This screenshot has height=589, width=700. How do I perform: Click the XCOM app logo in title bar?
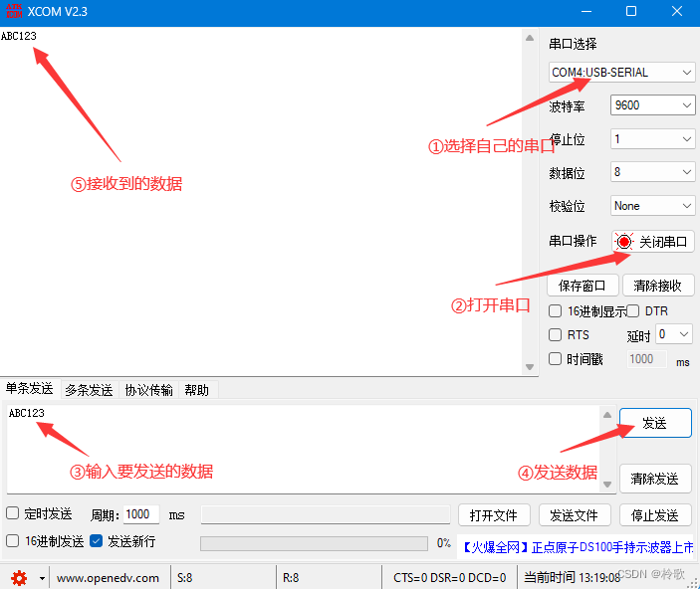click(14, 11)
